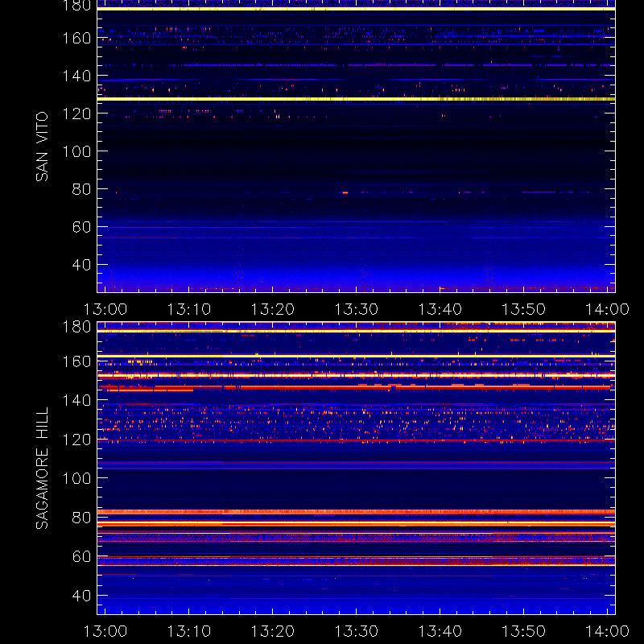
Task: Click 13:40 time label below Sagamore Hill panel
Action: pyautogui.click(x=440, y=631)
